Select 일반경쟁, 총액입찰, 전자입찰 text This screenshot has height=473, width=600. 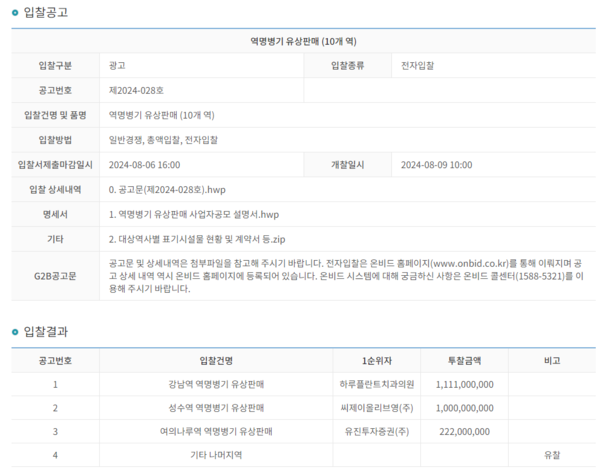coord(163,140)
